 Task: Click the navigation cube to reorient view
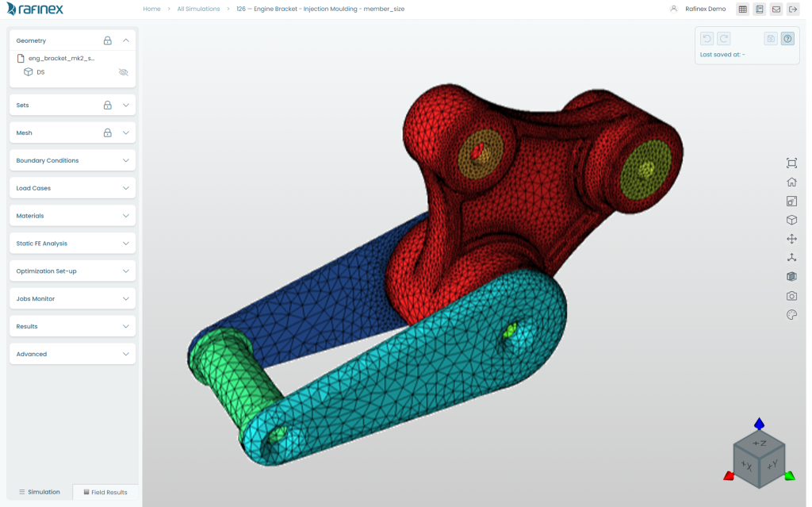[x=759, y=458]
